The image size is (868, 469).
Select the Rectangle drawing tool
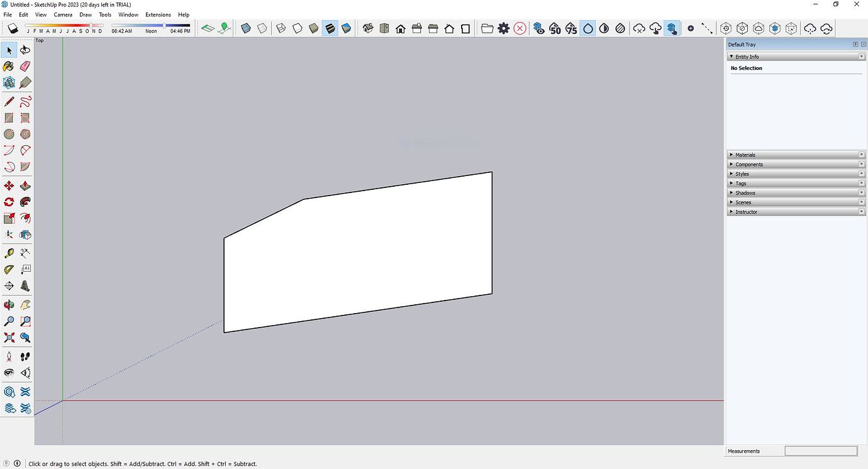pos(9,117)
